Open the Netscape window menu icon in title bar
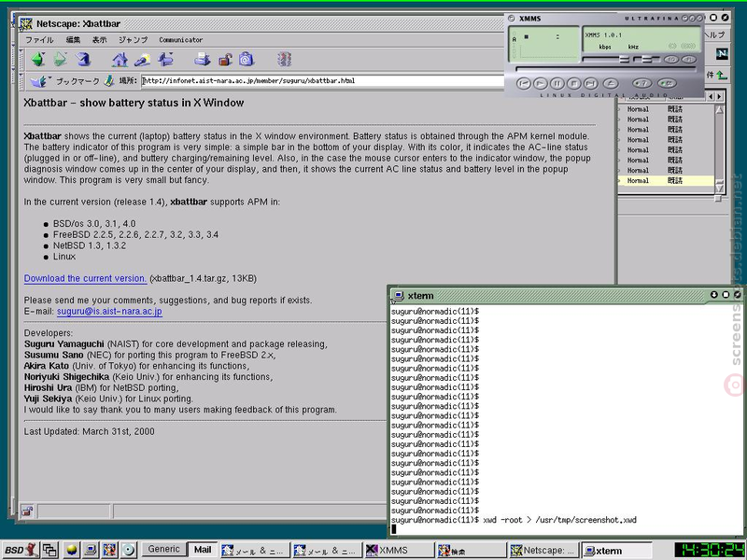 click(x=26, y=23)
